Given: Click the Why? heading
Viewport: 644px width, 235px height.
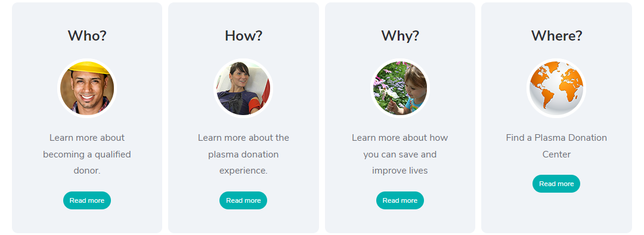Looking at the screenshot, I should 400,36.
